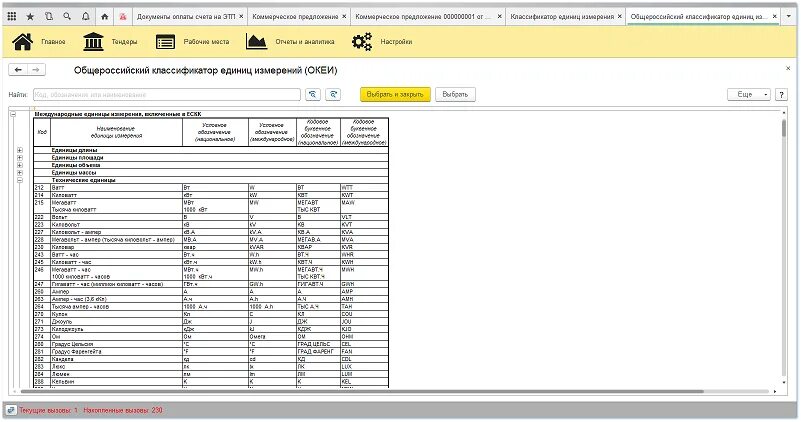Open History icon in top toolbar
Image resolution: width=801 pixels, height=422 pixels.
coord(49,16)
